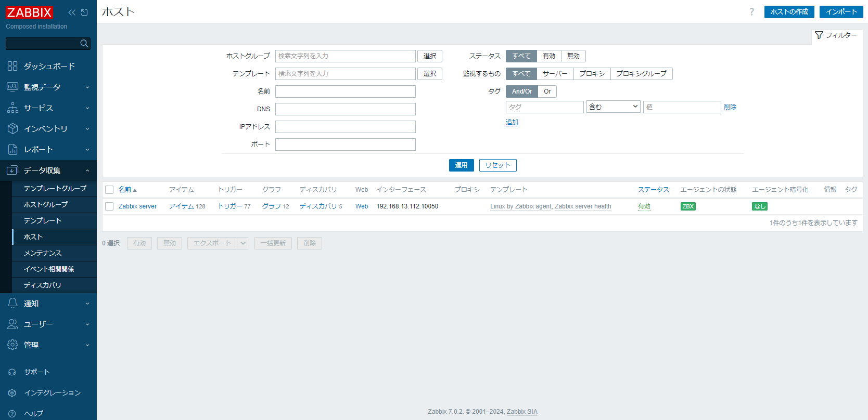The height and width of the screenshot is (420, 868).
Task: Click the 追加 tag link
Action: (512, 122)
